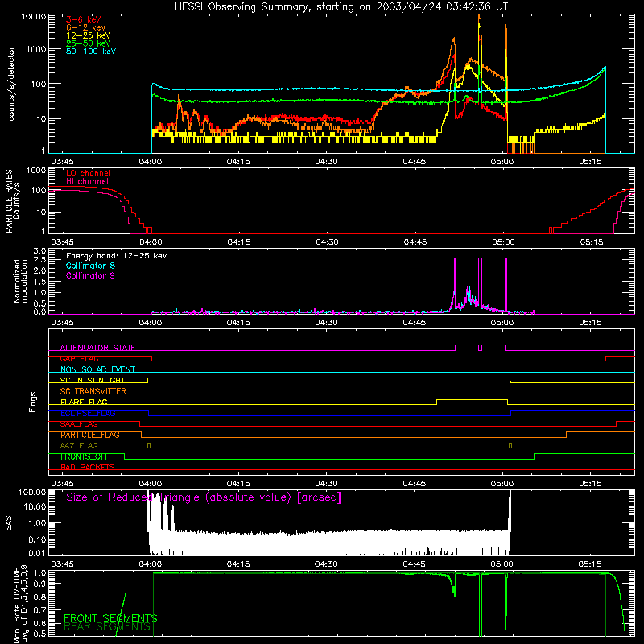Click the FRONTS_OFF flag label

[x=85, y=456]
